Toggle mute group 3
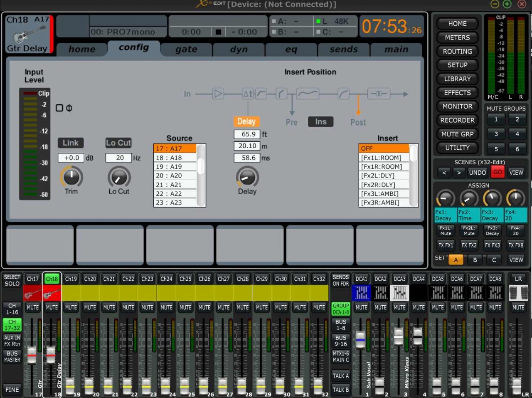The image size is (532, 398). click(x=496, y=134)
